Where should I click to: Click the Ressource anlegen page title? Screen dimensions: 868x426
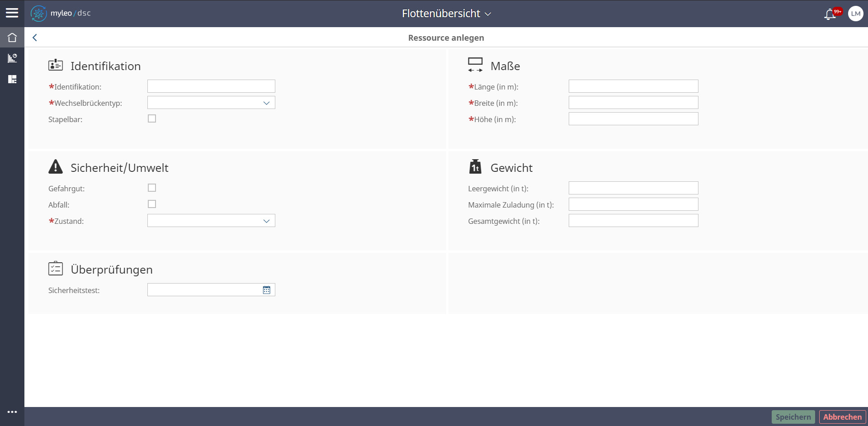(446, 38)
